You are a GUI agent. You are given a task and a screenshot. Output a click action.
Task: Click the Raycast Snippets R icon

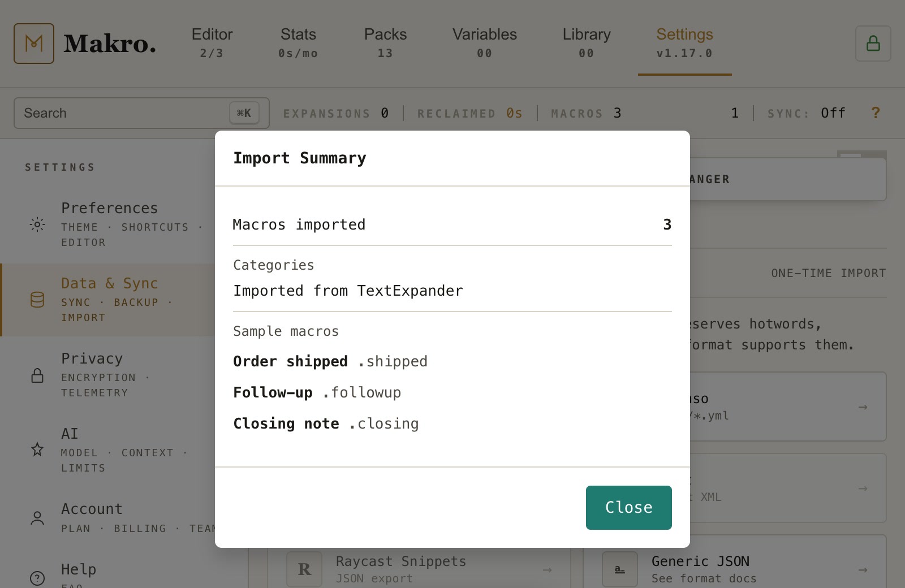[304, 569]
